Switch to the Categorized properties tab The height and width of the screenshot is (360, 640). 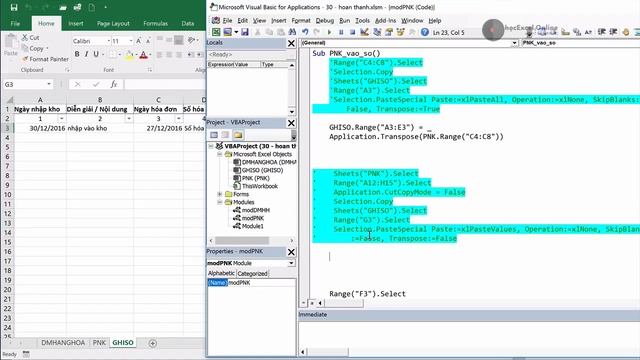[252, 273]
